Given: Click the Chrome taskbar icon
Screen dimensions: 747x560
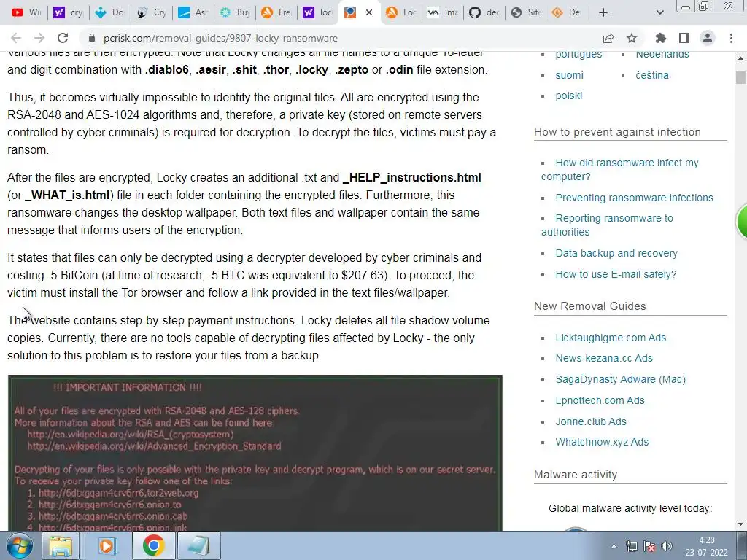Looking at the screenshot, I should [153, 545].
